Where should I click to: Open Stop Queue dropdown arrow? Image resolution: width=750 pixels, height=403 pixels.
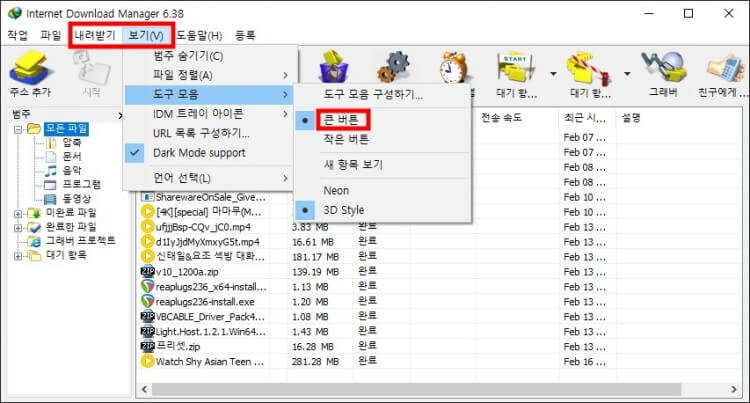627,74
